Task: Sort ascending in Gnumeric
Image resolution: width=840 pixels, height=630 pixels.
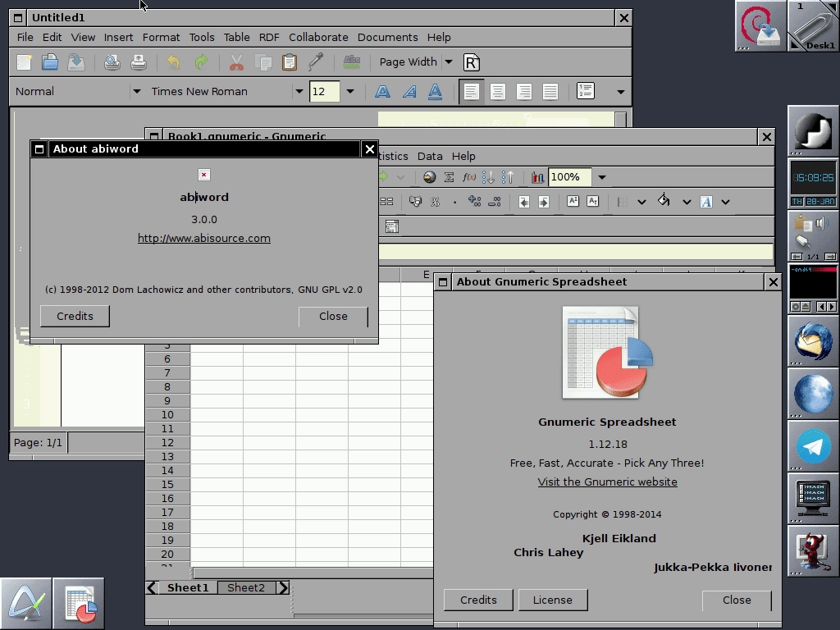Action: click(488, 177)
